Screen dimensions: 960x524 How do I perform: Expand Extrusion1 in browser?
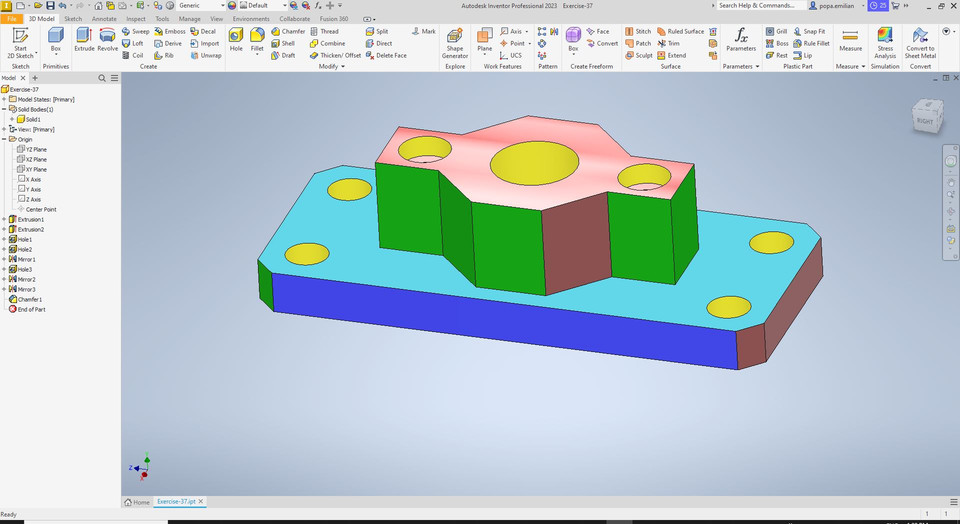click(4, 219)
